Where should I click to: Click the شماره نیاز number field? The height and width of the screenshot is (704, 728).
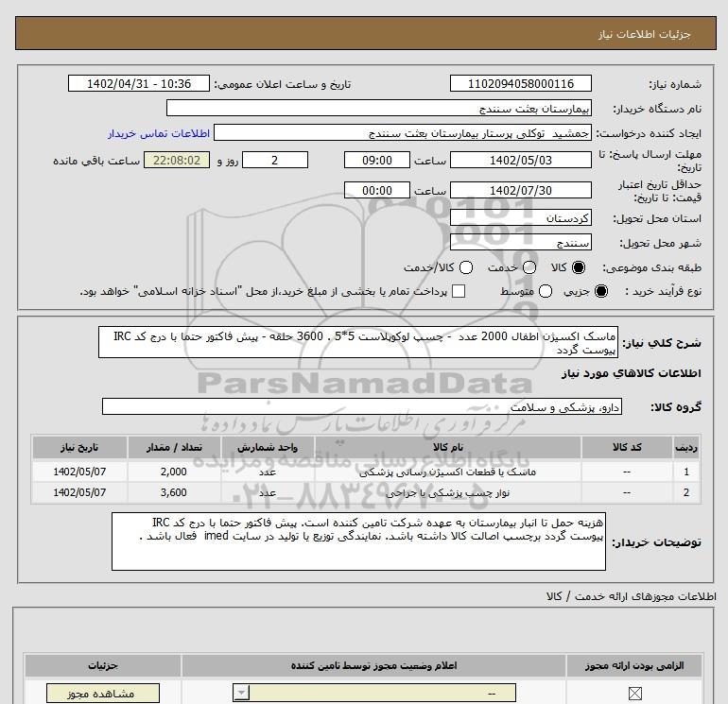521,84
